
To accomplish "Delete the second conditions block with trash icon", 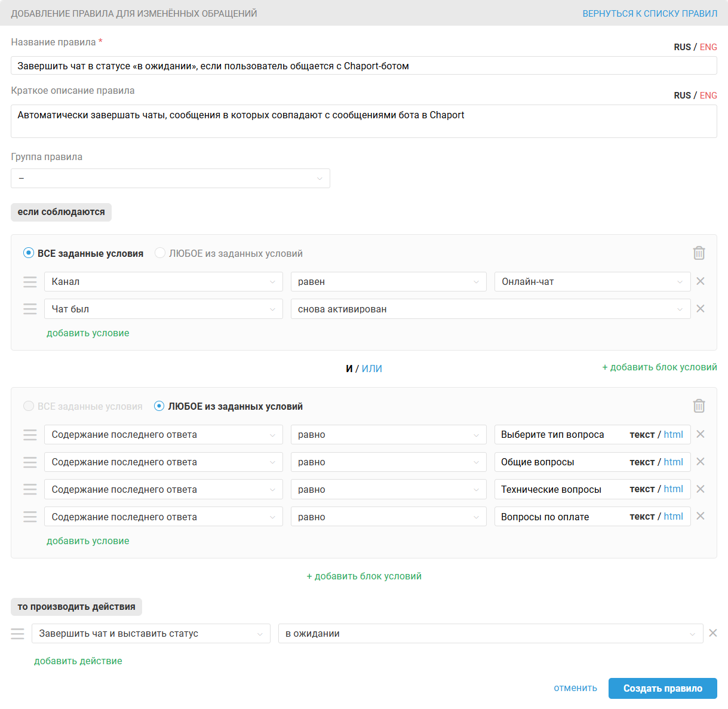I will [699, 406].
